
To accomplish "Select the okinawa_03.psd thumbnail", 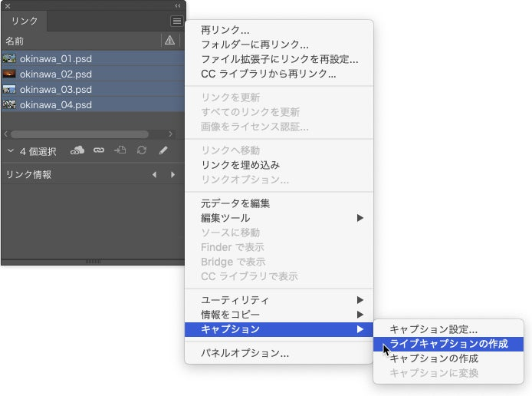I will [x=9, y=89].
